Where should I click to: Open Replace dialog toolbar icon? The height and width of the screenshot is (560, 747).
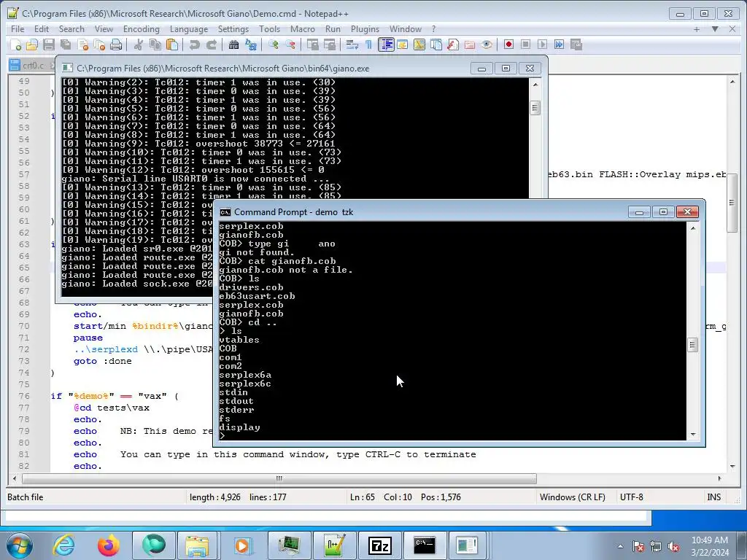click(251, 44)
